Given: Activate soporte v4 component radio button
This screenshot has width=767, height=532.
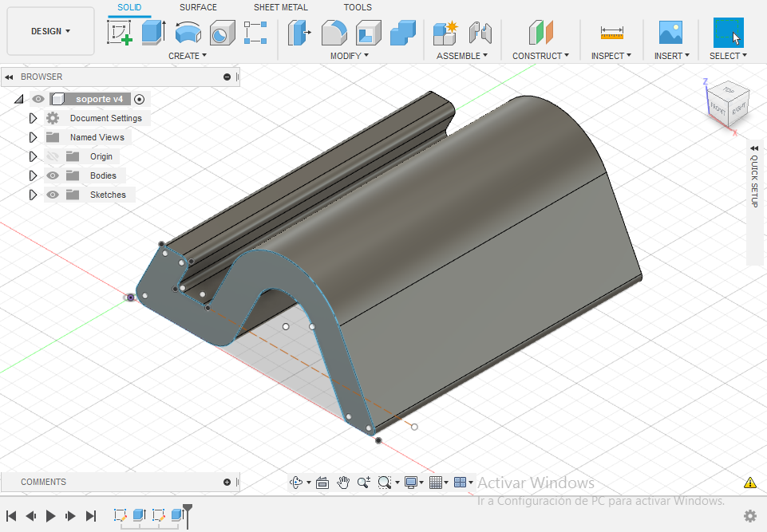Looking at the screenshot, I should coord(140,99).
